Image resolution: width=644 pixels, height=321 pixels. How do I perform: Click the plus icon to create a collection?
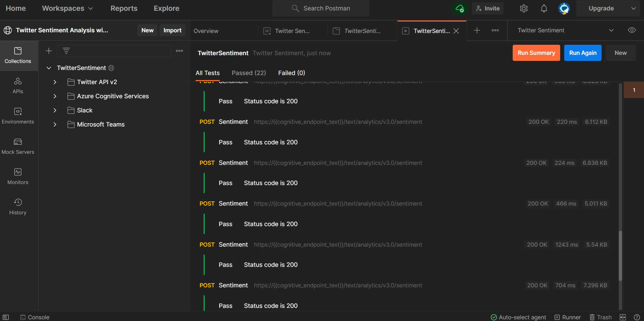tap(49, 51)
